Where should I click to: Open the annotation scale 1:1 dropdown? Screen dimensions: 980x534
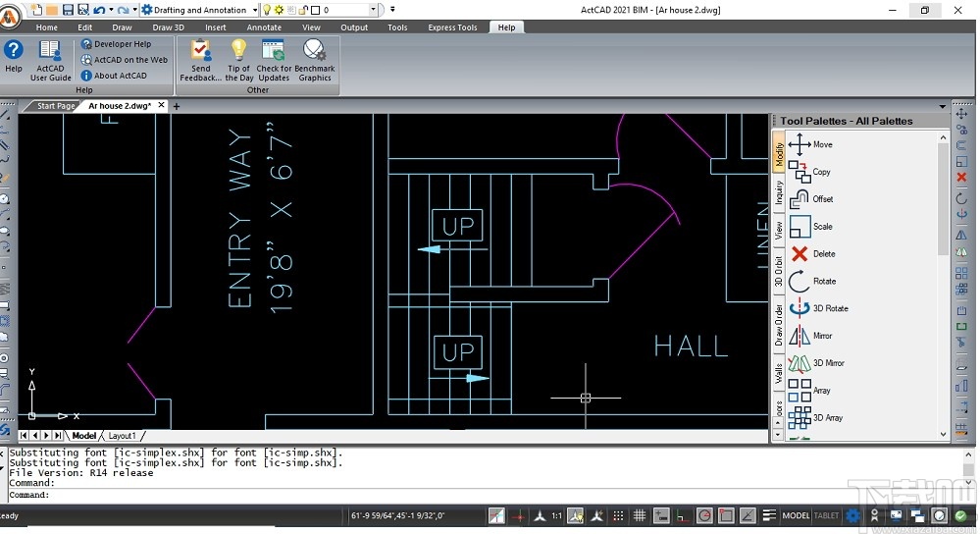click(556, 516)
